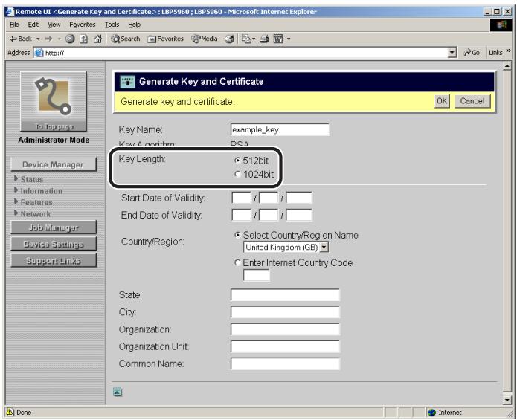Click the State input field
This screenshot has width=517, height=420.
(285, 294)
